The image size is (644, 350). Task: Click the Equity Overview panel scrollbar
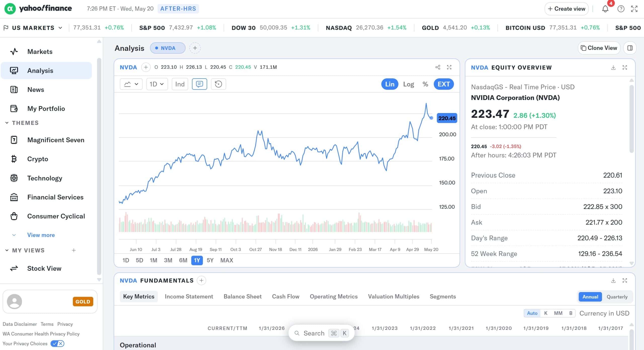pyautogui.click(x=631, y=119)
